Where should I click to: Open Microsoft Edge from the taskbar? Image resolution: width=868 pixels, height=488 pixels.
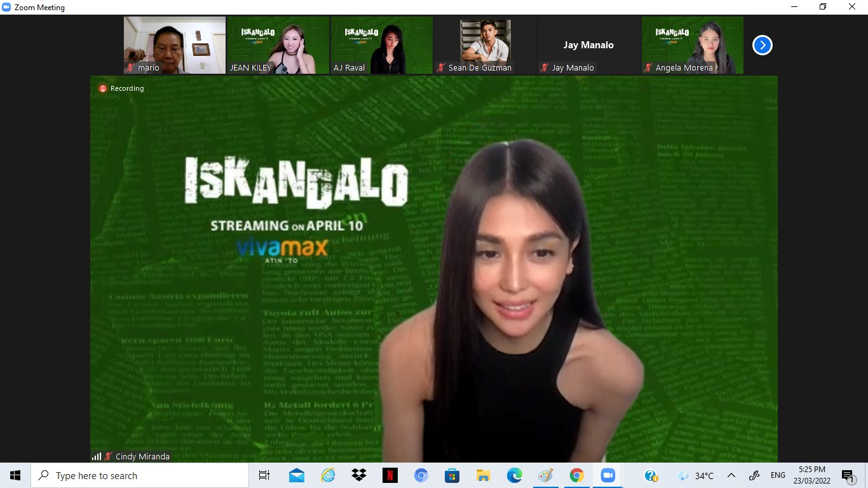(514, 475)
